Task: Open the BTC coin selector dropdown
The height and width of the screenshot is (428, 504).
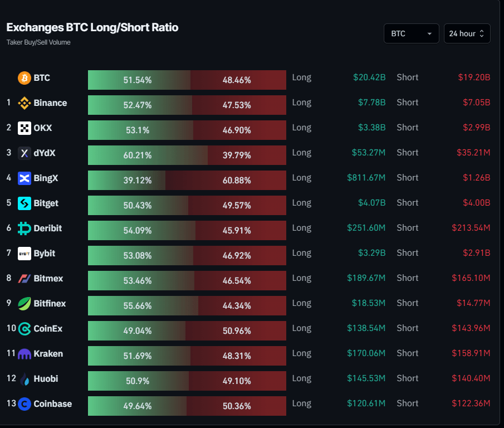Action: coord(411,33)
